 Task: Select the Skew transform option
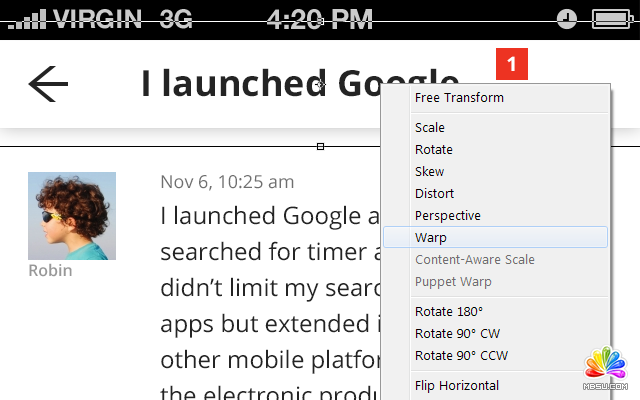pos(430,172)
